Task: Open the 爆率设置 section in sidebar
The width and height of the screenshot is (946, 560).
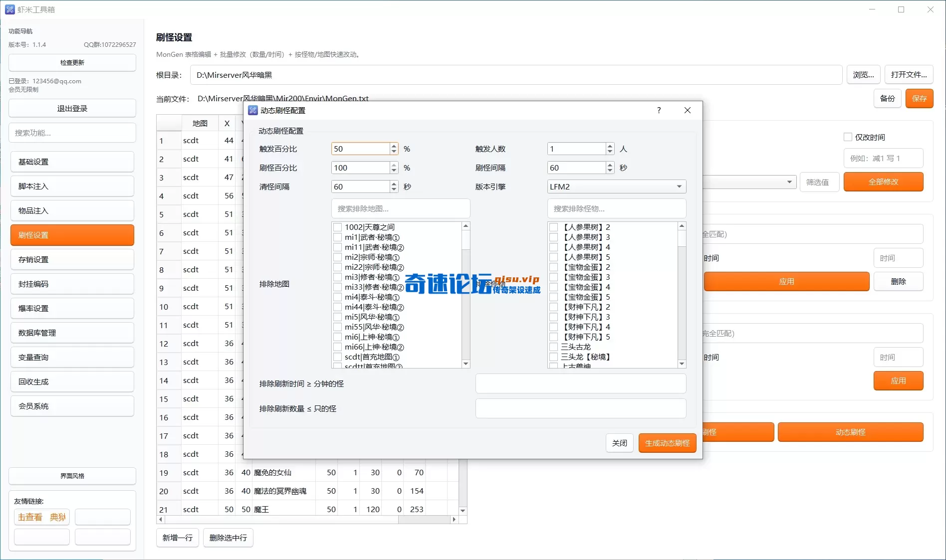Action: [72, 308]
